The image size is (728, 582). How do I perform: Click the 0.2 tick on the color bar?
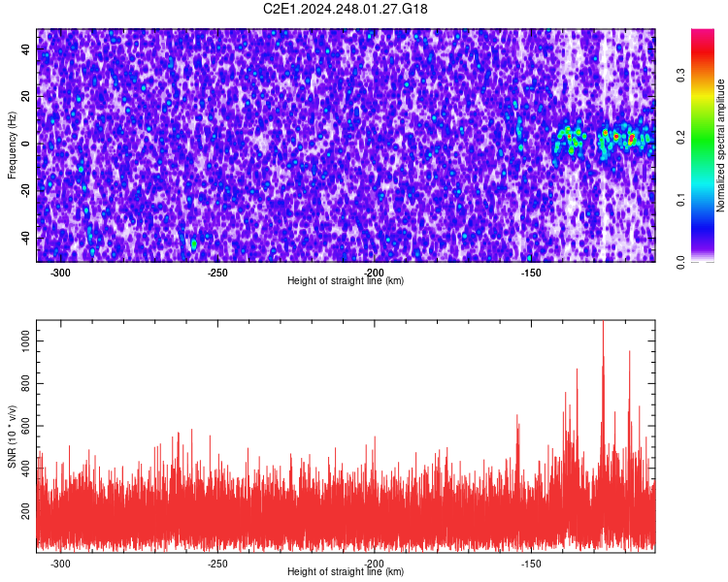tap(680, 138)
